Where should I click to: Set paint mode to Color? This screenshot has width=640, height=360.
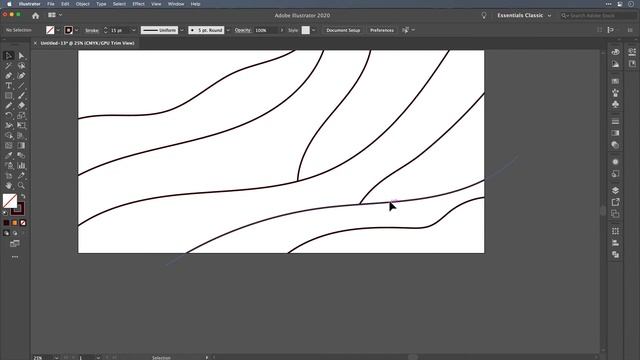tap(6, 223)
